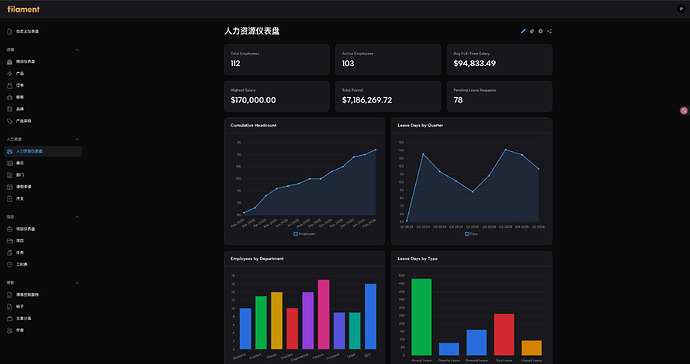Click the 人力资源仪表盘 page heading
The width and height of the screenshot is (690, 364).
point(252,31)
